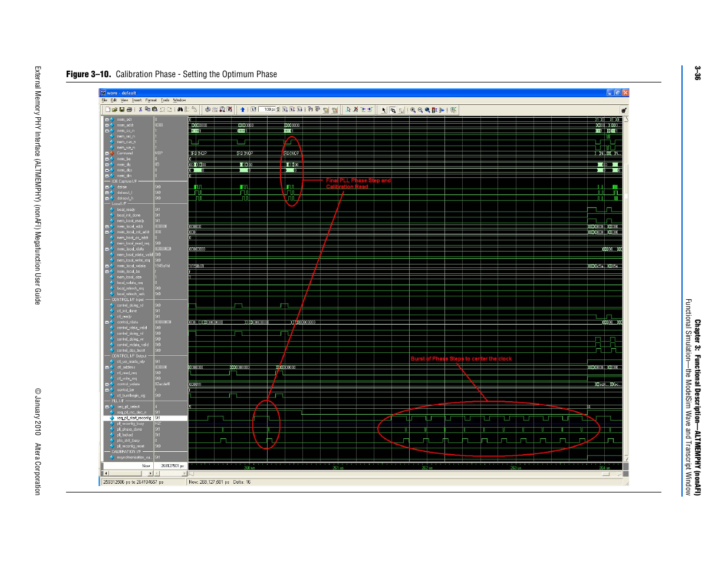The width and height of the screenshot is (728, 562).
Task: Open the Insert menu
Action: coord(136,100)
